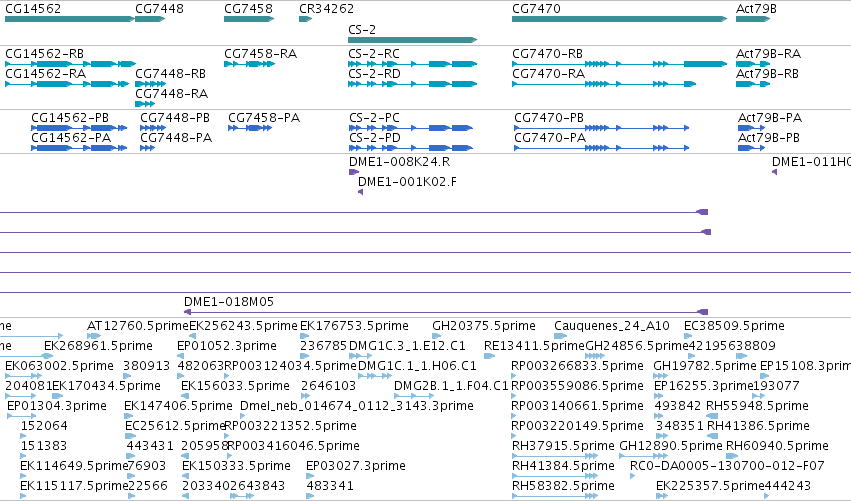Select protein CG7448-PA
Viewport: 851px width, 501px height.
point(148,148)
